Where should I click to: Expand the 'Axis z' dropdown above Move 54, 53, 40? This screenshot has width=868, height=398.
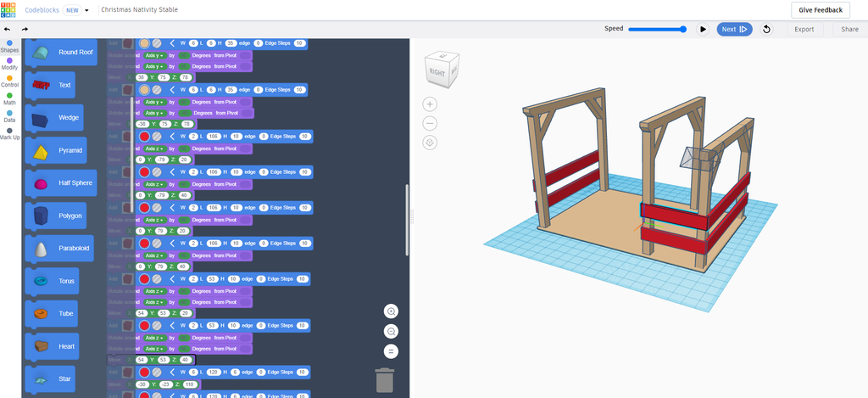tap(154, 348)
